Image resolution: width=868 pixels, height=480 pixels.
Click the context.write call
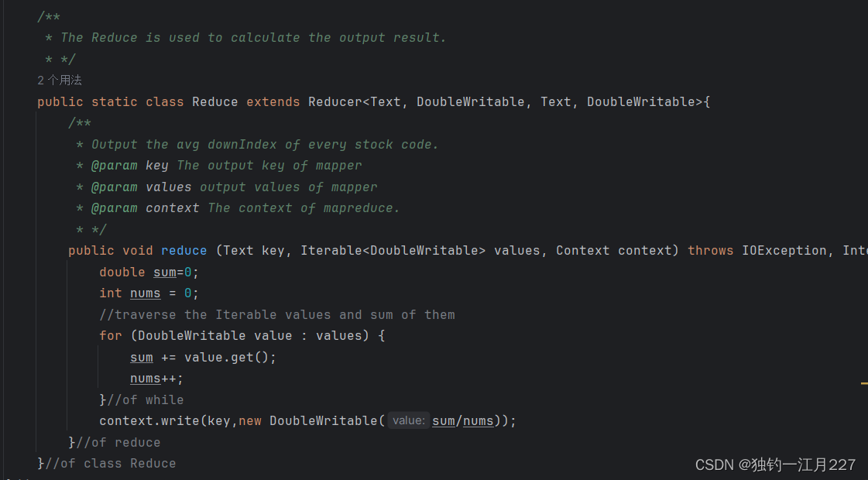tap(149, 421)
